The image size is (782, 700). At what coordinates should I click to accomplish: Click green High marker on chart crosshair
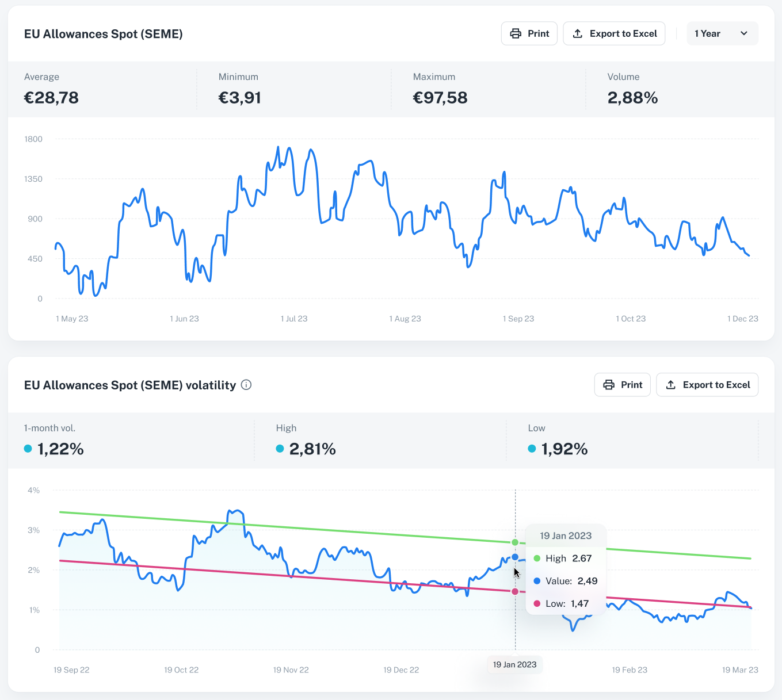coord(515,542)
